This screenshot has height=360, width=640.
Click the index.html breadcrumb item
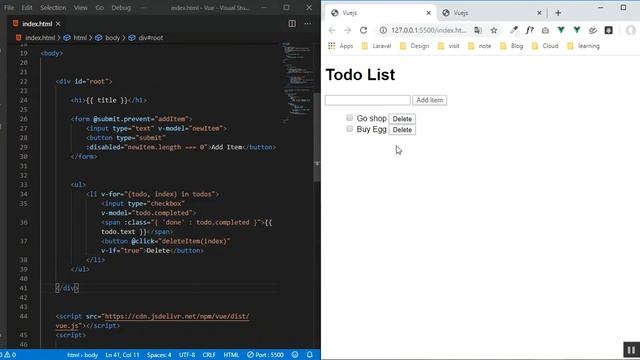pyautogui.click(x=36, y=38)
